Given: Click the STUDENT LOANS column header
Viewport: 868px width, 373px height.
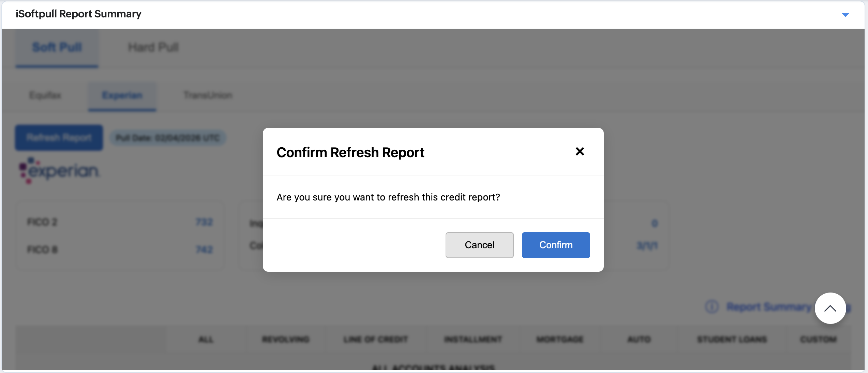Looking at the screenshot, I should [x=732, y=339].
